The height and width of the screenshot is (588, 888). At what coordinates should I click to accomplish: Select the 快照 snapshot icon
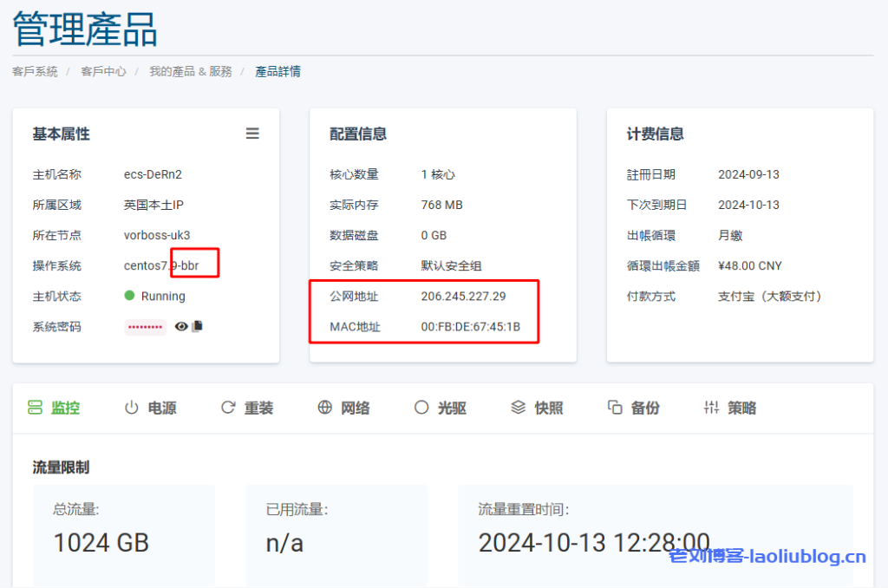519,408
